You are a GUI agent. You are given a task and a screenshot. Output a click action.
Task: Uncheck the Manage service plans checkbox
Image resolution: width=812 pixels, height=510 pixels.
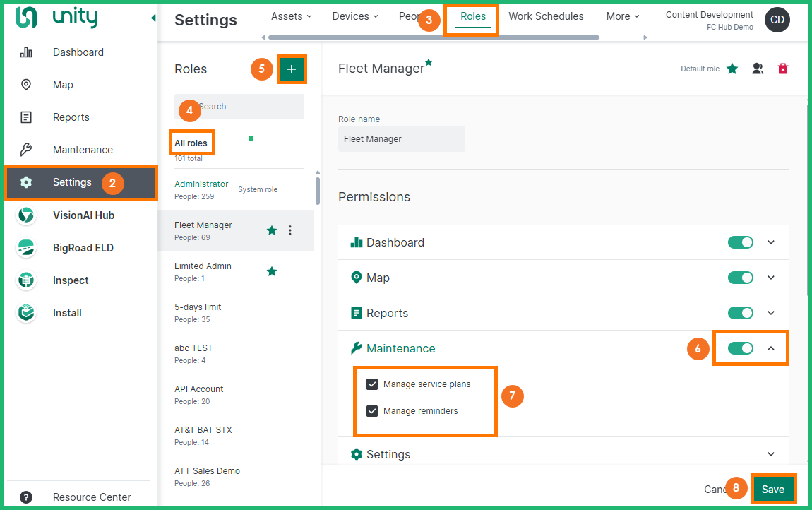pos(372,384)
